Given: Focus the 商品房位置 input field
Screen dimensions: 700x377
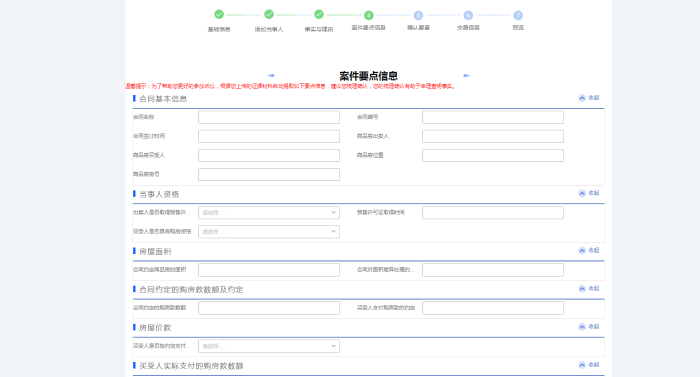Looking at the screenshot, I should 493,155.
